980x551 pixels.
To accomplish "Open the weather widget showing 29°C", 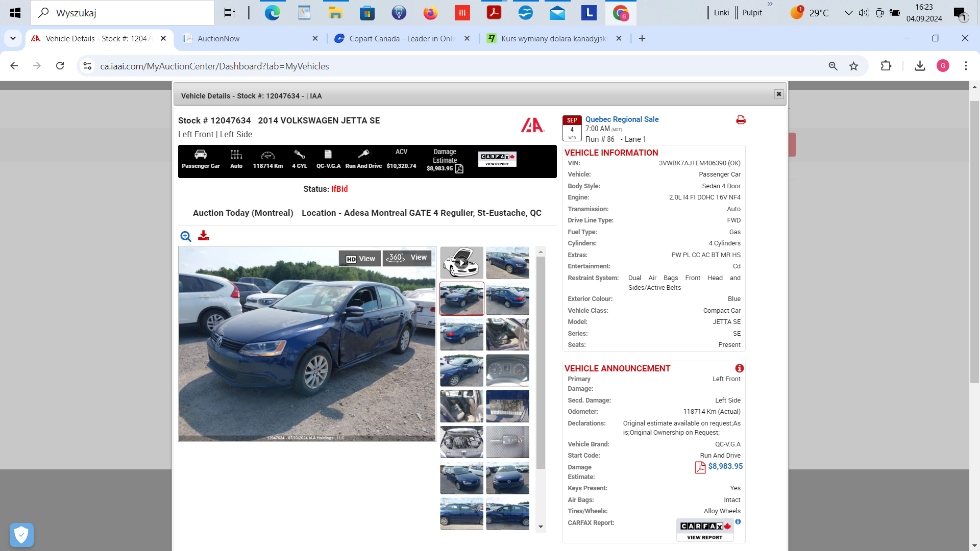I will pos(810,13).
